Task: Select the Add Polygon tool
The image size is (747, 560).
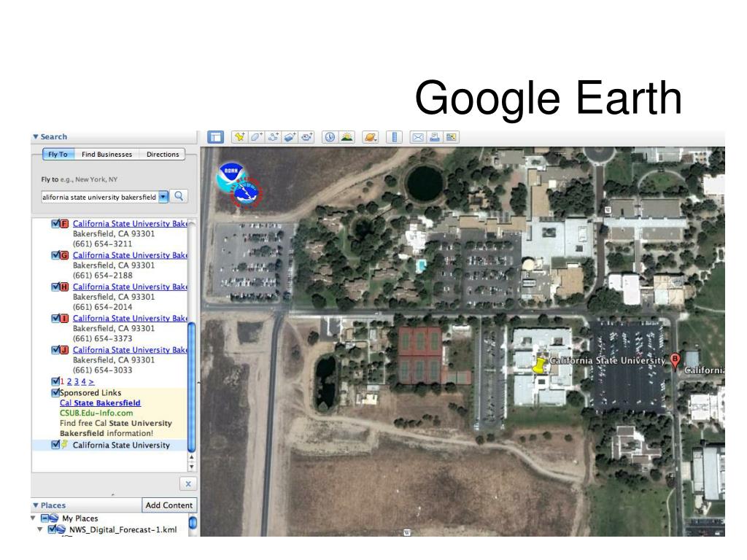Action: (256, 137)
